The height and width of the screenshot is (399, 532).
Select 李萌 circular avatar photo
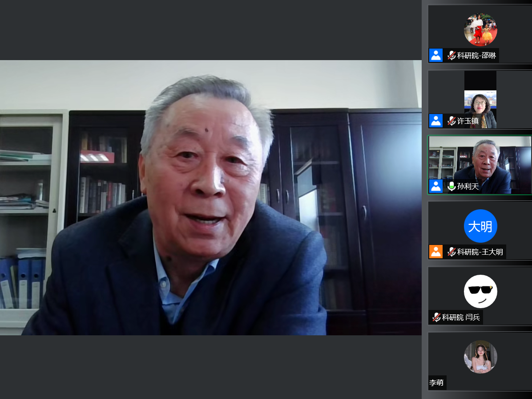click(x=480, y=357)
